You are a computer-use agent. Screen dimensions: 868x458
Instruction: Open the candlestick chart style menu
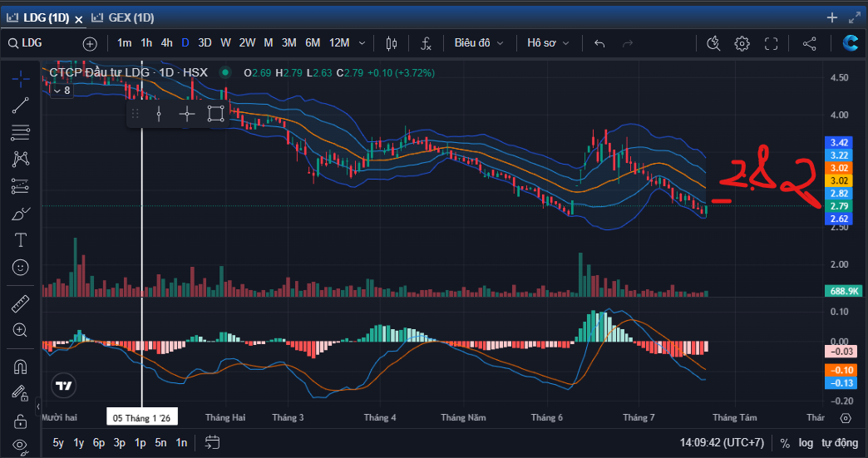392,43
